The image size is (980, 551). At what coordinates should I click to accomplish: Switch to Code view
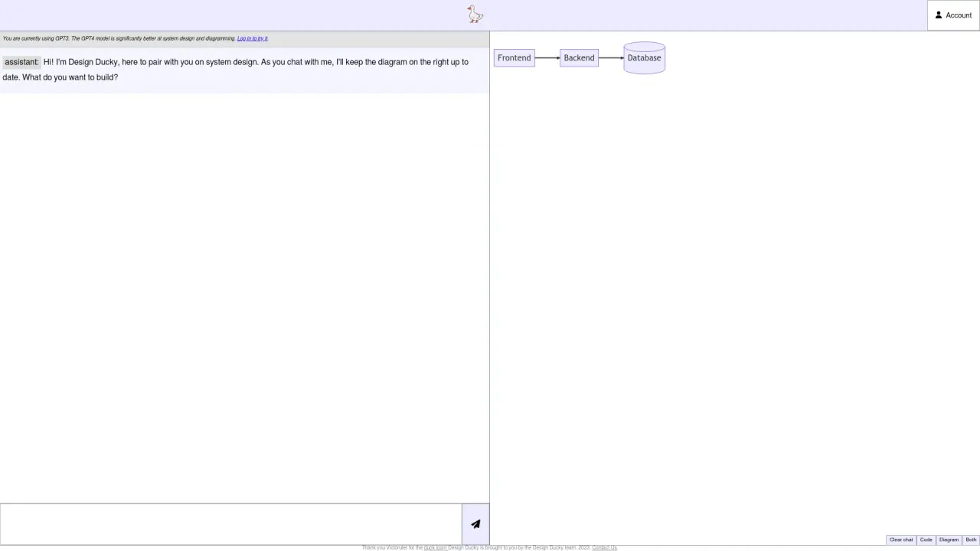tap(926, 540)
